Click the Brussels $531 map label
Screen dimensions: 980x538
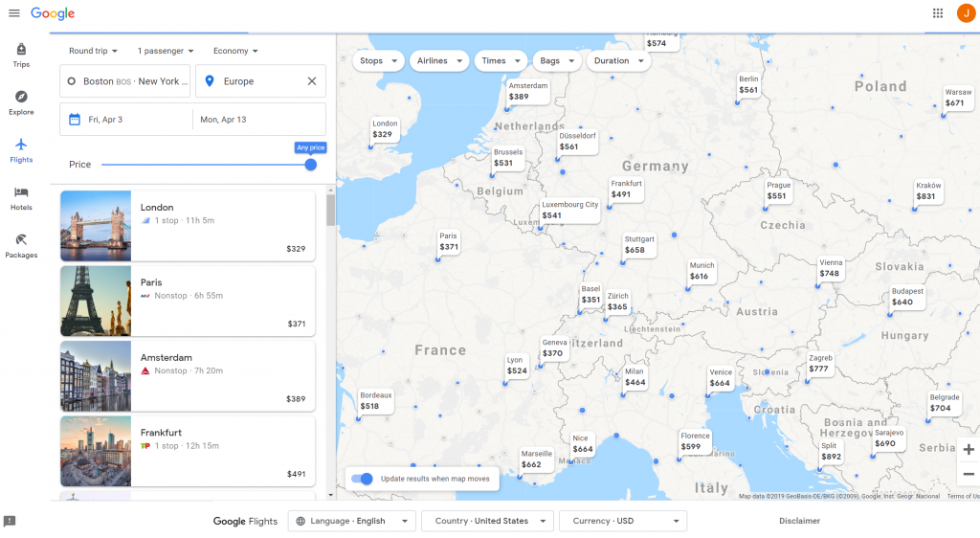(x=507, y=157)
